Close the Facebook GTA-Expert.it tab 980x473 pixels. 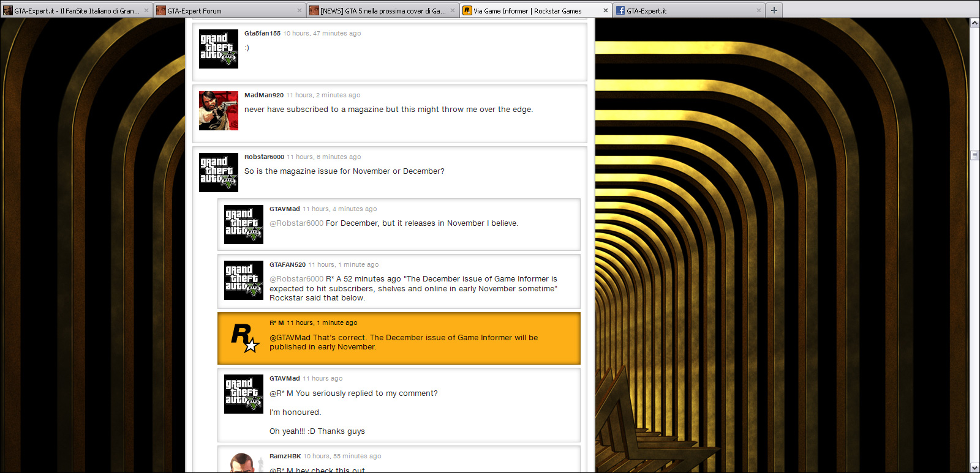[759, 10]
